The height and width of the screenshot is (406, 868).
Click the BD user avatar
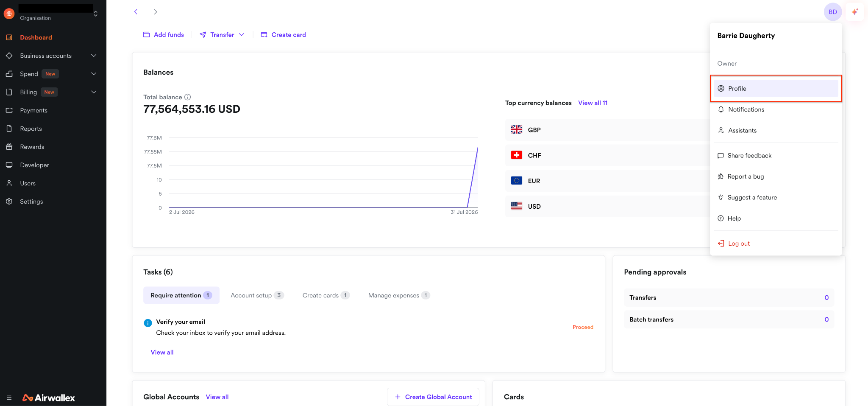click(x=833, y=12)
